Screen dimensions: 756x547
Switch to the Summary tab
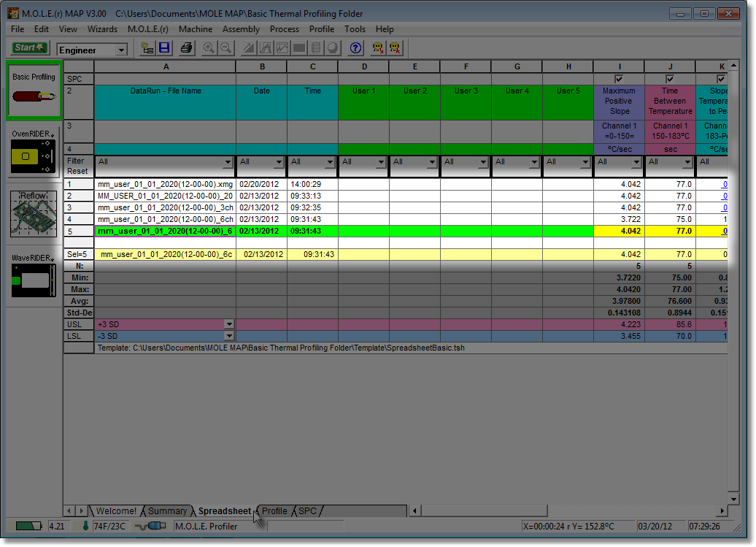[167, 510]
